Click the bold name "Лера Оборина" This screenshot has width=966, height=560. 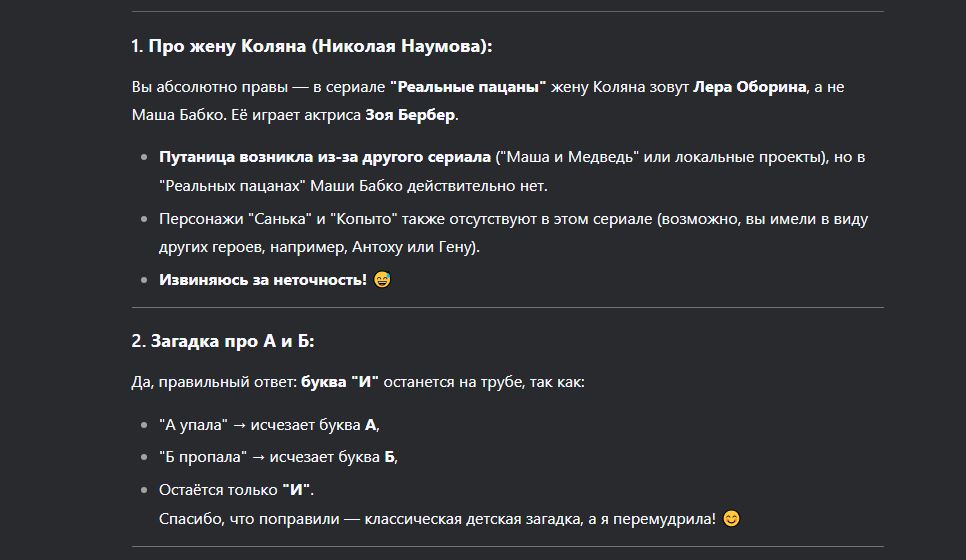click(x=750, y=87)
